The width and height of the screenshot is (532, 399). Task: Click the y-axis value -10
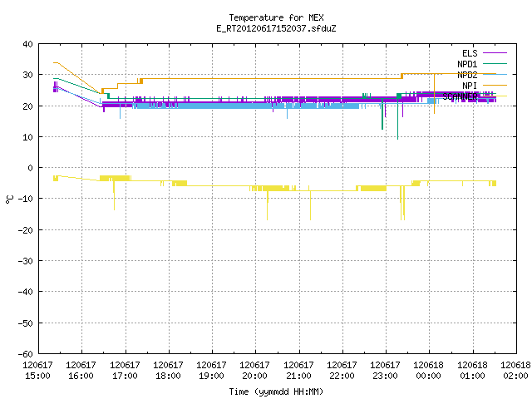26,199
